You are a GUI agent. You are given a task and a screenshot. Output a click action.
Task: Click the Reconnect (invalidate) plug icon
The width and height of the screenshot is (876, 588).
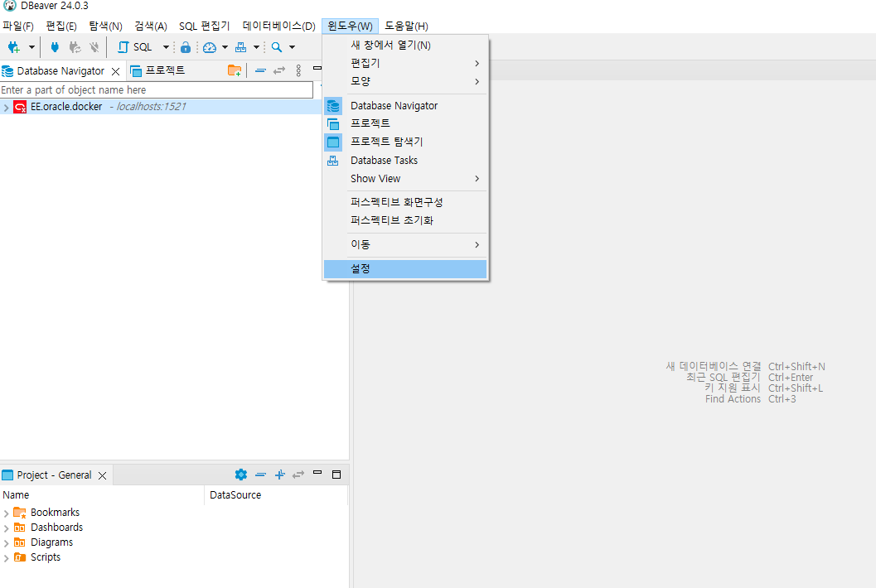pos(75,47)
